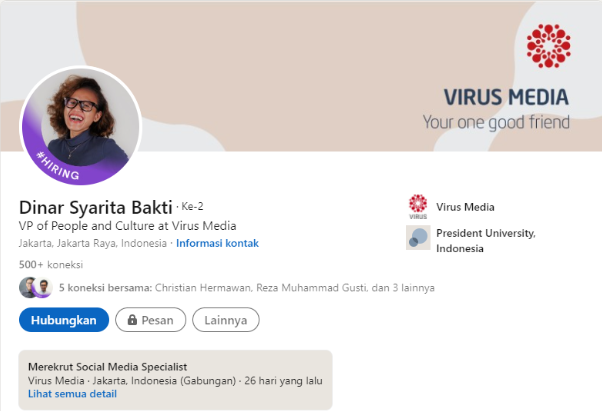602x411 pixels.
Task: Open the profile photo with the #HIRING frame
Action: [x=81, y=125]
